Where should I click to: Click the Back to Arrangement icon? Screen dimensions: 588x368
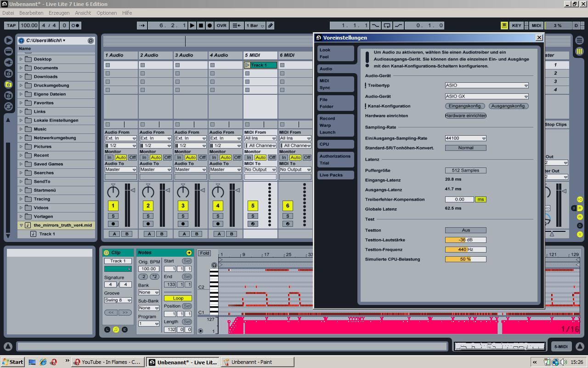(236, 26)
